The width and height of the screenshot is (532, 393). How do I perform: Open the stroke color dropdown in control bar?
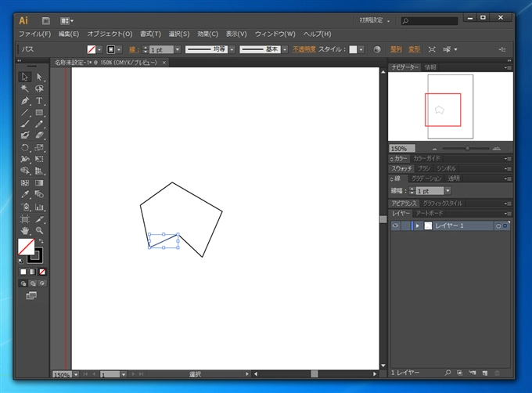(x=119, y=49)
